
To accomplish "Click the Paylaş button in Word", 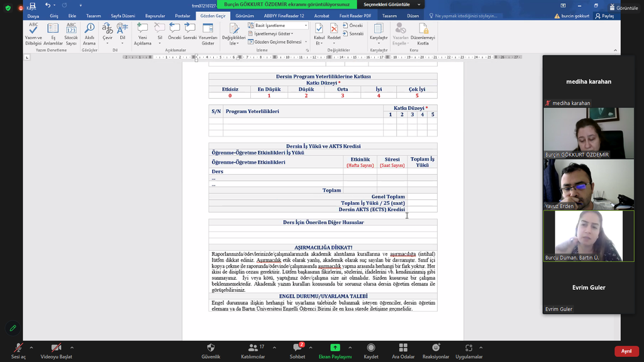I will click(x=606, y=16).
